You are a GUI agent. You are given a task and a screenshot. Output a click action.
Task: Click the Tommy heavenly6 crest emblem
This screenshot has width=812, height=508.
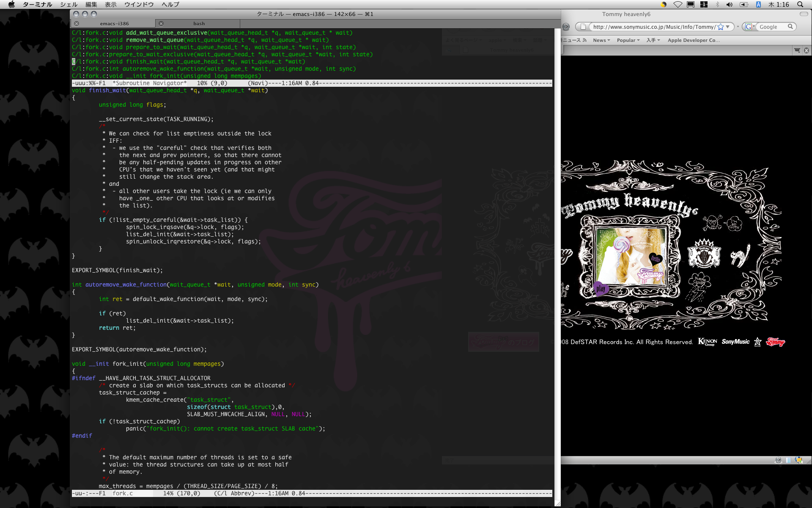point(704,254)
